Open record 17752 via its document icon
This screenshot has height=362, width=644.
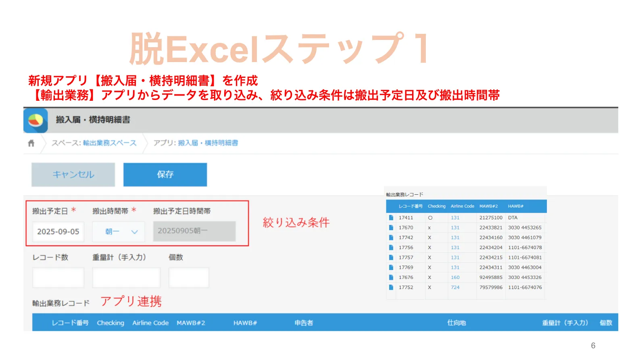pyautogui.click(x=391, y=287)
